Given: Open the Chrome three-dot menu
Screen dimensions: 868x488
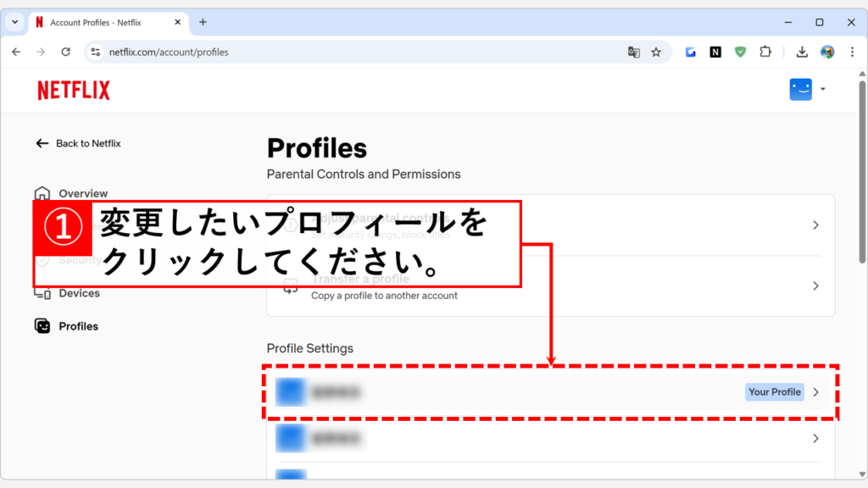Looking at the screenshot, I should [852, 52].
